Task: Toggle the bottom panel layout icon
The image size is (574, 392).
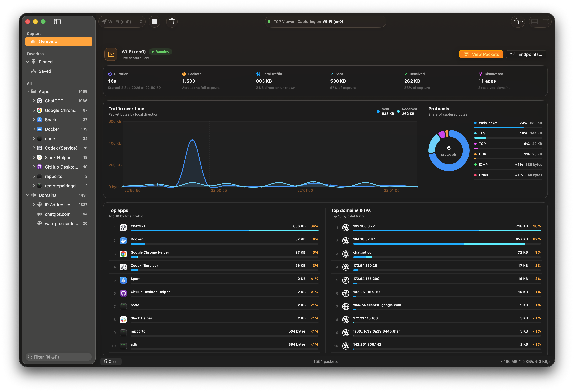Action: (x=535, y=22)
